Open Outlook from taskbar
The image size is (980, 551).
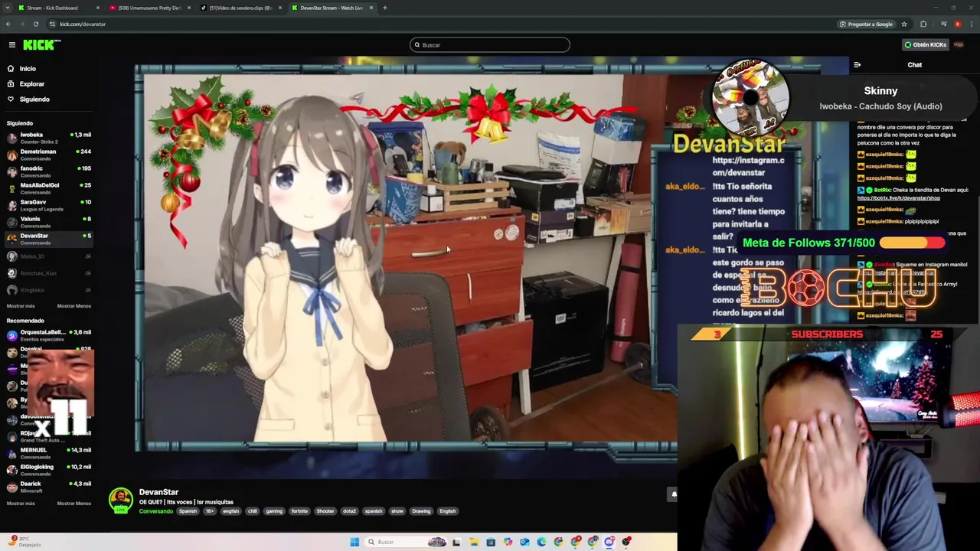click(524, 542)
